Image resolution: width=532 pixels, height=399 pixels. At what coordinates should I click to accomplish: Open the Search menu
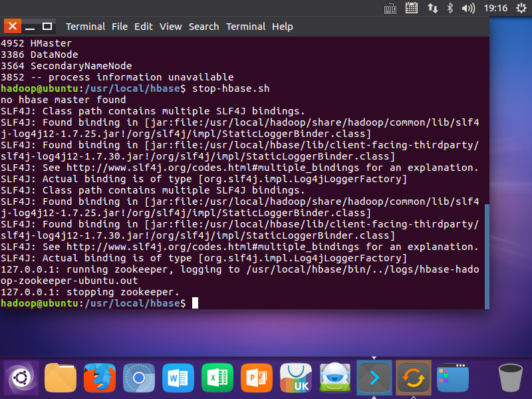[204, 27]
